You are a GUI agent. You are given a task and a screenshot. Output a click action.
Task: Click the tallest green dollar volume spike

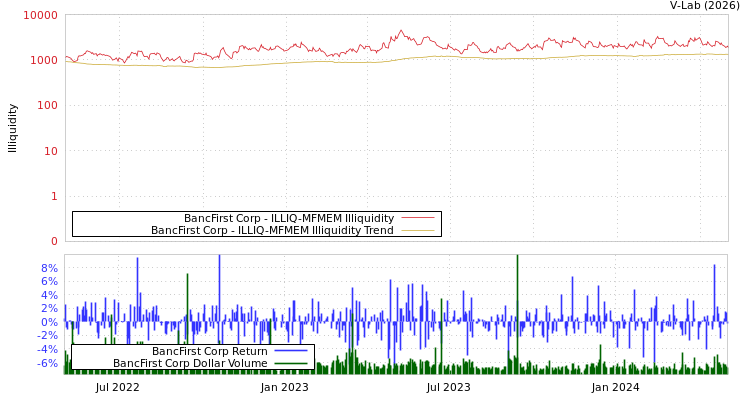click(517, 258)
